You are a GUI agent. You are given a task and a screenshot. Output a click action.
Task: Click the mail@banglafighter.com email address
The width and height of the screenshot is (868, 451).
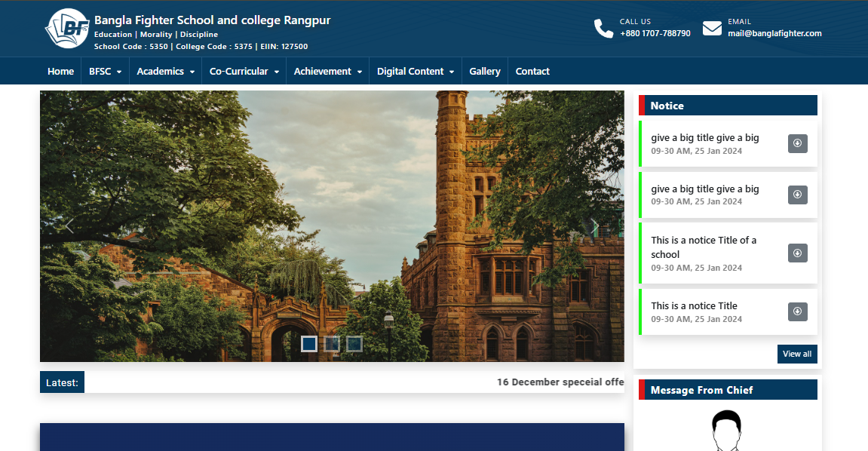[774, 33]
